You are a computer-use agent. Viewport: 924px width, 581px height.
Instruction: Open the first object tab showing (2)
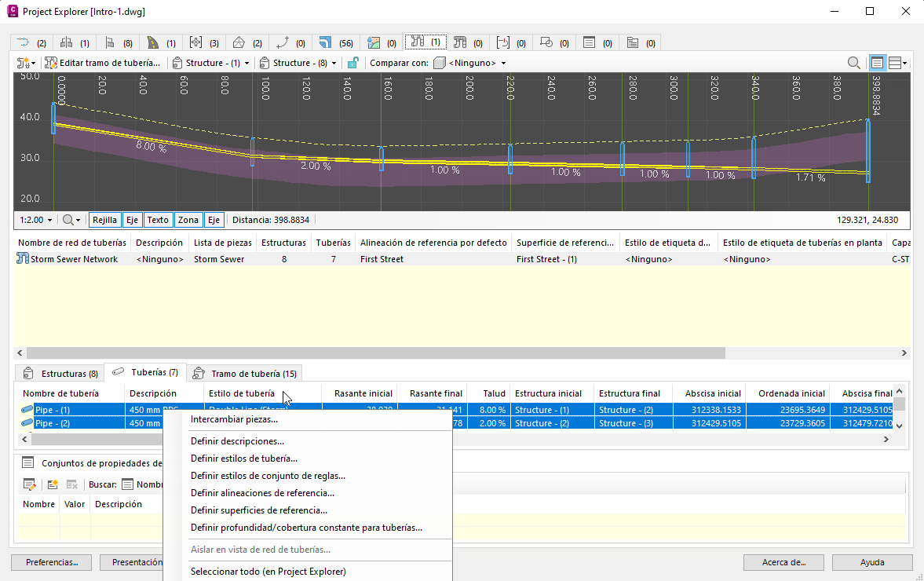pos(31,42)
